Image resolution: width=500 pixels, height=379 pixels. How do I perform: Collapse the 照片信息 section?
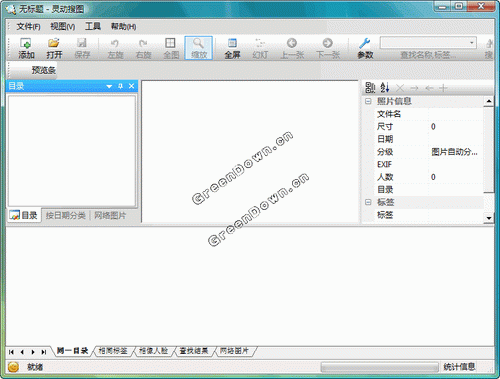pyautogui.click(x=368, y=101)
